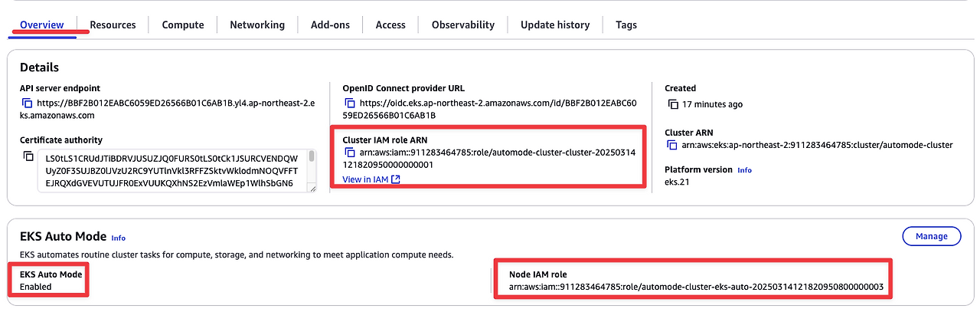Viewport: 980px width, 312px height.
Task: Open the external link icon beside View in IAM
Action: pyautogui.click(x=396, y=179)
